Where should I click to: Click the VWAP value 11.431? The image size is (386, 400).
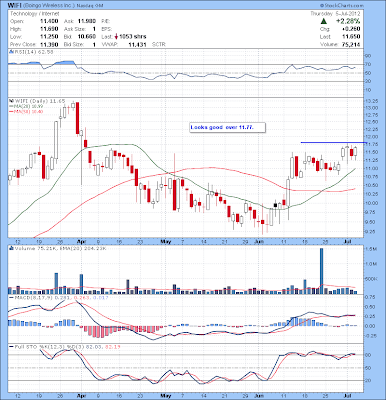(137, 44)
